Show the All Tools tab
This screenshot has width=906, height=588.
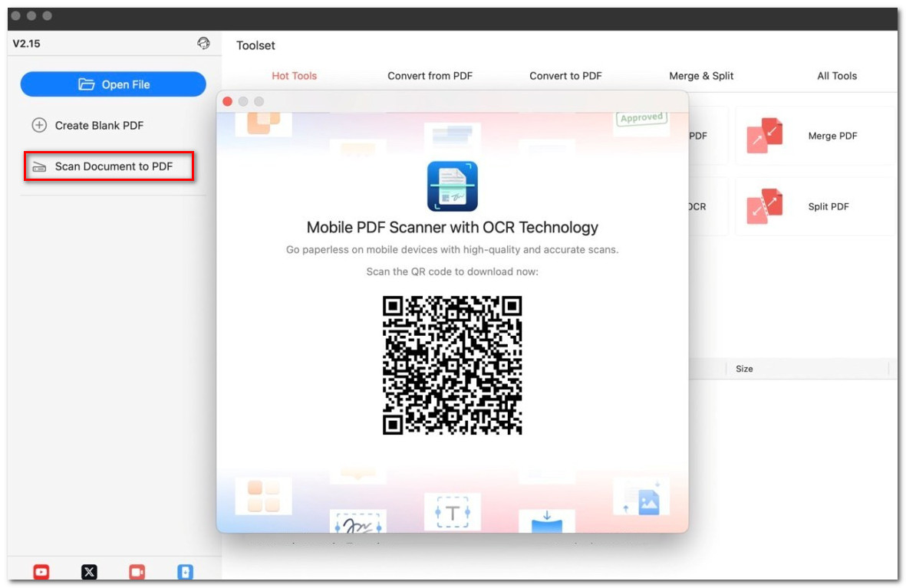coord(837,76)
